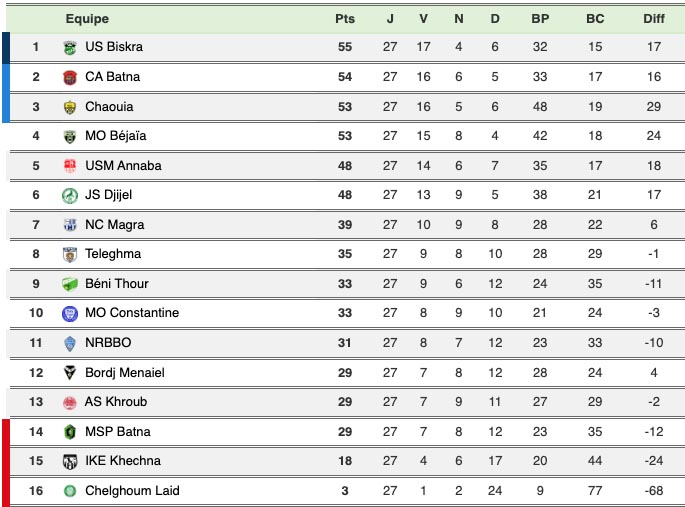Click the Chelghoum Laid team icon
The image size is (685, 507).
point(69,491)
